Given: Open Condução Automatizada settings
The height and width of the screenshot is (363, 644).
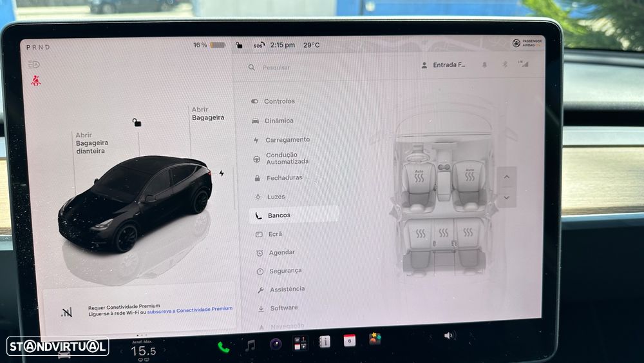Looking at the screenshot, I should pos(281,158).
